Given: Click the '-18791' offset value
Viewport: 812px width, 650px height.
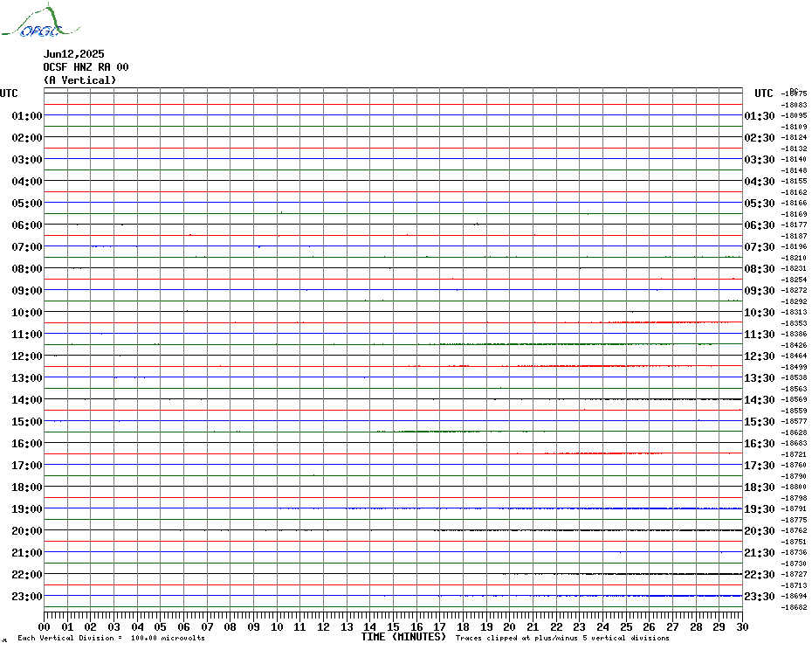Looking at the screenshot, I should 794,509.
